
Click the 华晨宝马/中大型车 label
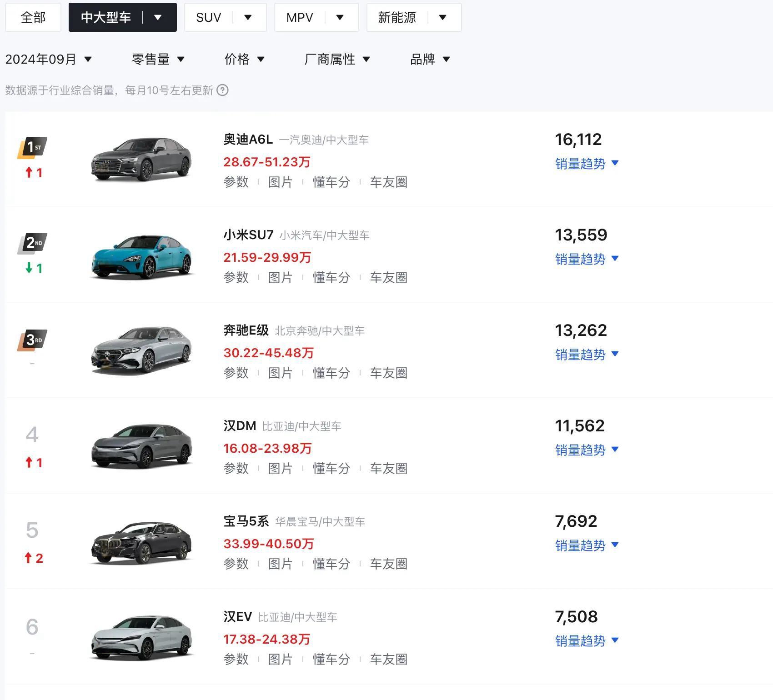click(x=320, y=521)
